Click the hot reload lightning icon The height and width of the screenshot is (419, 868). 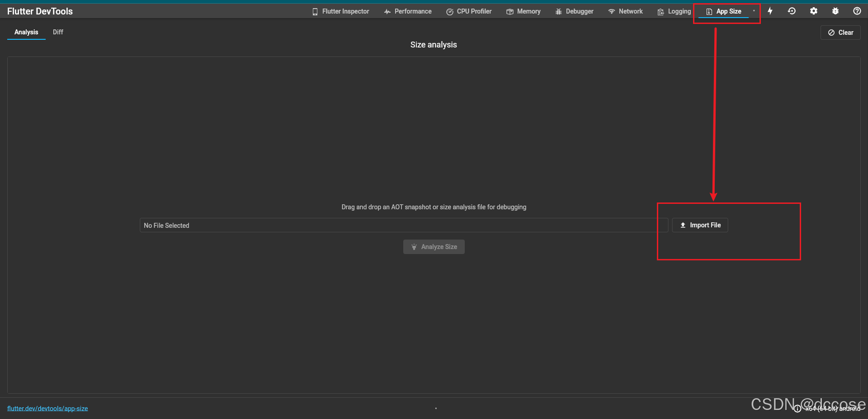tap(770, 11)
